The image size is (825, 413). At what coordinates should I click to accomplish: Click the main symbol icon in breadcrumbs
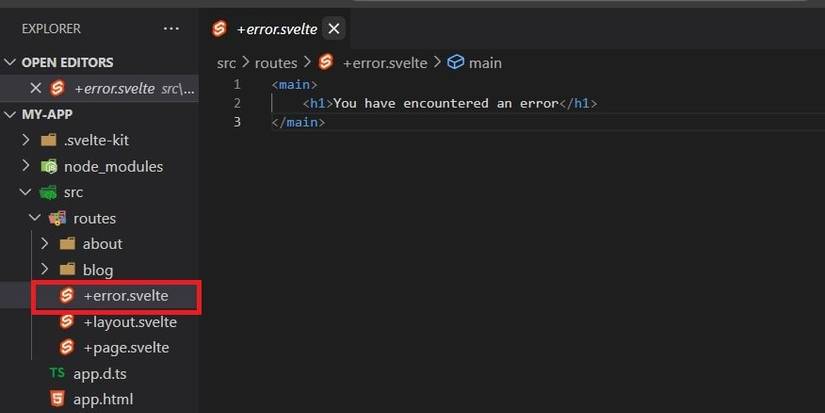(456, 62)
